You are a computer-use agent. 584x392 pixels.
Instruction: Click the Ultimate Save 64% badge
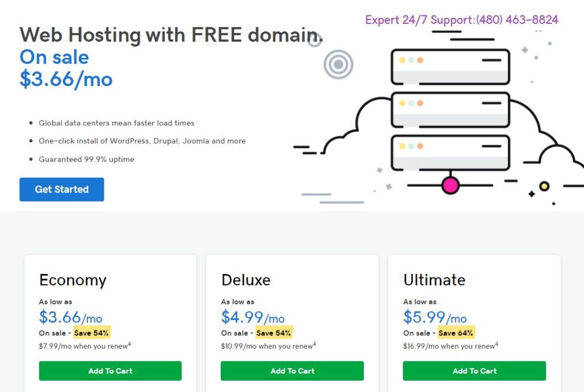point(456,333)
